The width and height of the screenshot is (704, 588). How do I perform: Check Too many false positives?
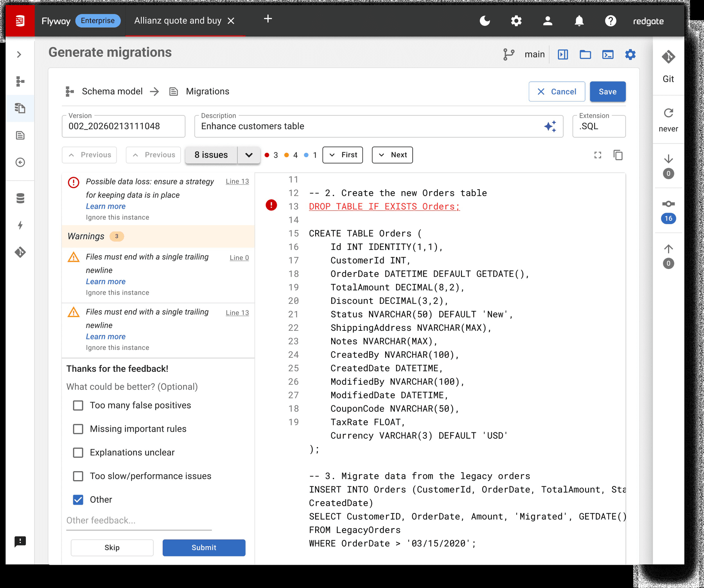click(x=78, y=405)
